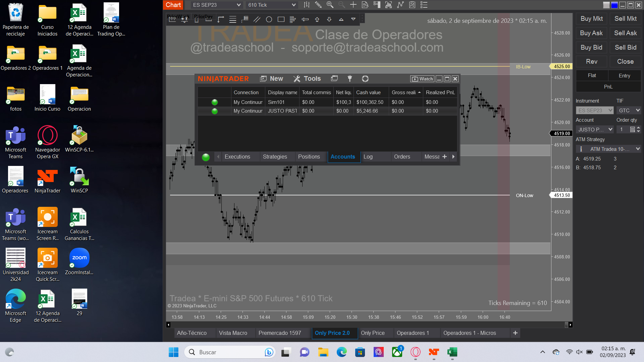
Task: Click the Buy Mkt button
Action: 591,19
